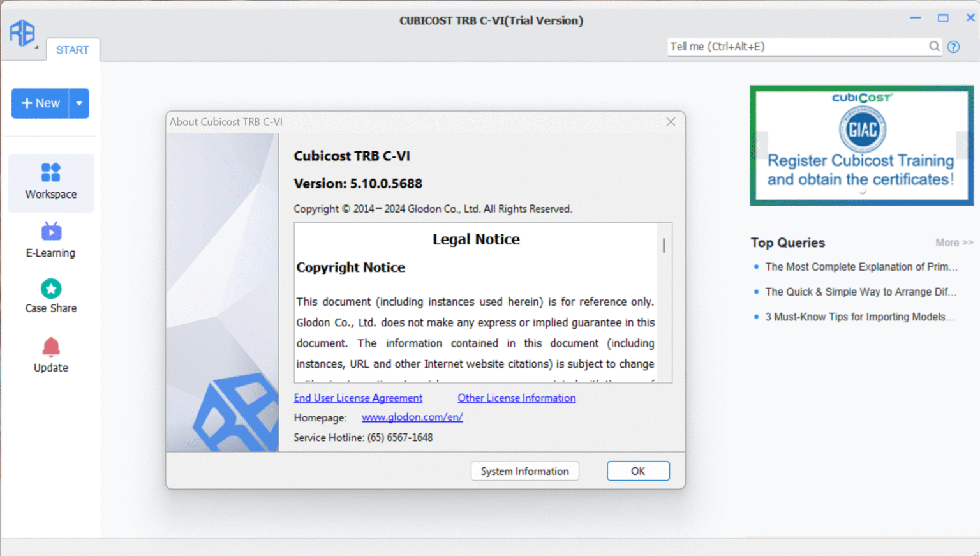The width and height of the screenshot is (980, 556).
Task: Minimize the CUBICOST TRB window
Action: coord(916,18)
